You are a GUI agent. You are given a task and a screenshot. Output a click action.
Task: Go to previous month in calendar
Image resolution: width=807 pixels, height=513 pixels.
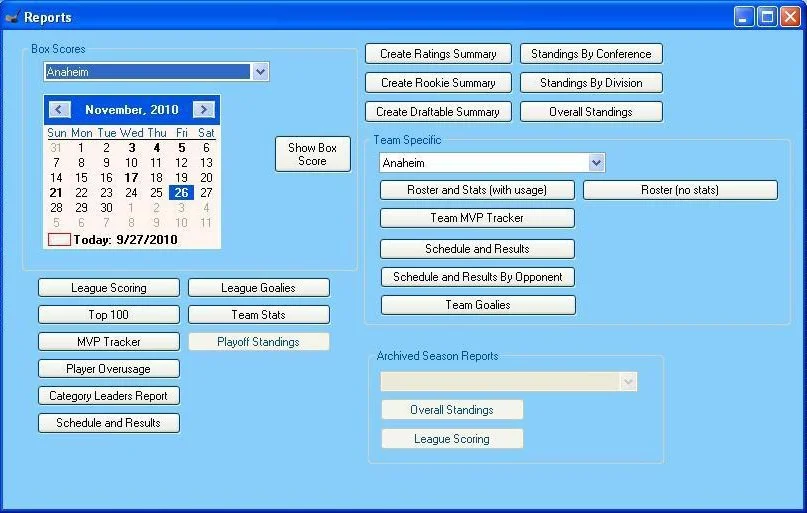click(59, 110)
